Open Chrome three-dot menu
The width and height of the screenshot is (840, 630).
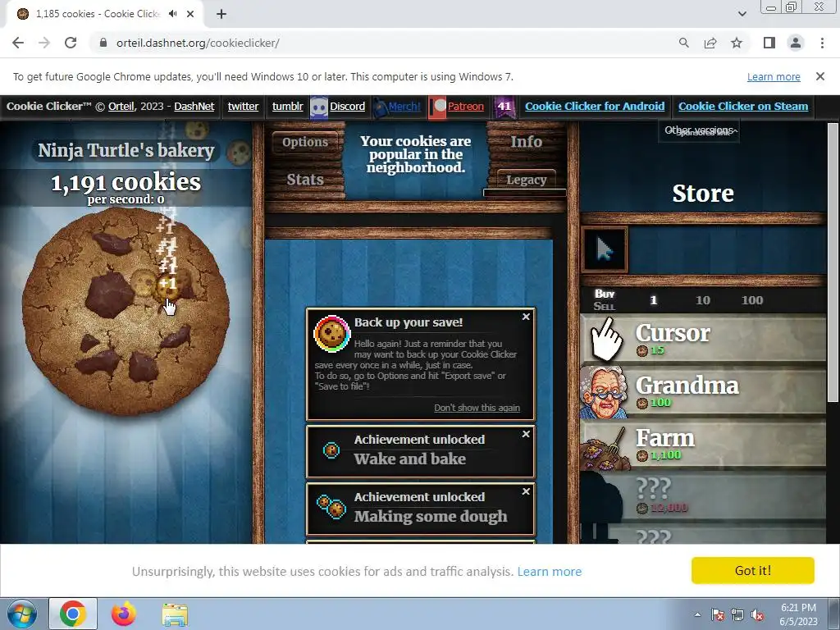(822, 43)
